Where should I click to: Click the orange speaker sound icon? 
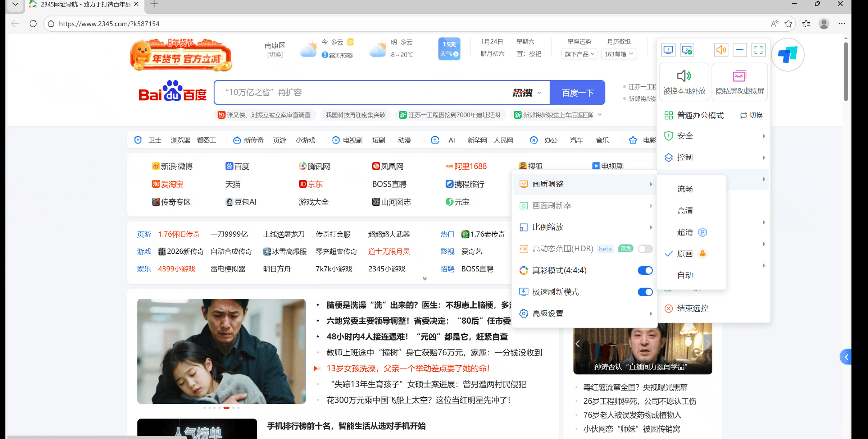pyautogui.click(x=721, y=50)
